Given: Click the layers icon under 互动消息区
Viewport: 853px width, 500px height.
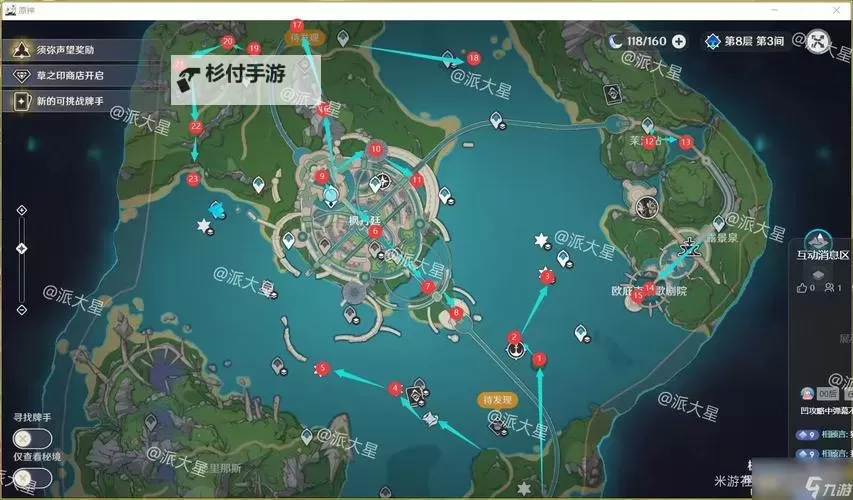Looking at the screenshot, I should click(x=818, y=274).
